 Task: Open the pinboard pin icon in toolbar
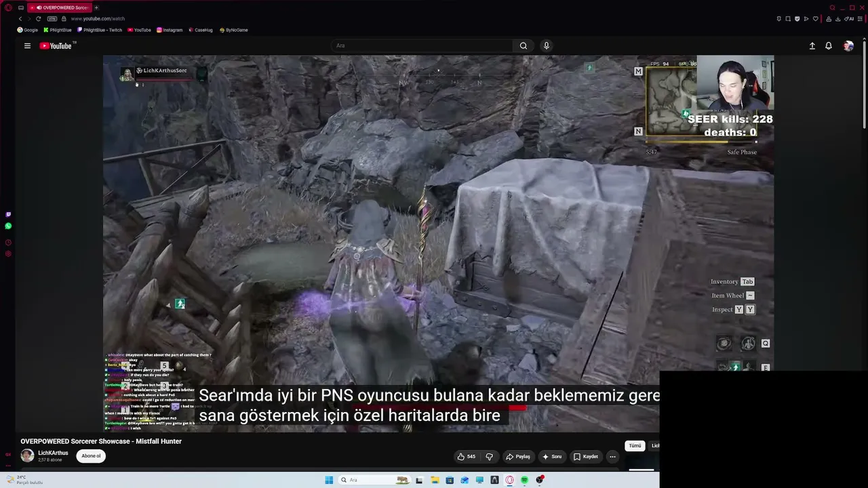point(779,19)
